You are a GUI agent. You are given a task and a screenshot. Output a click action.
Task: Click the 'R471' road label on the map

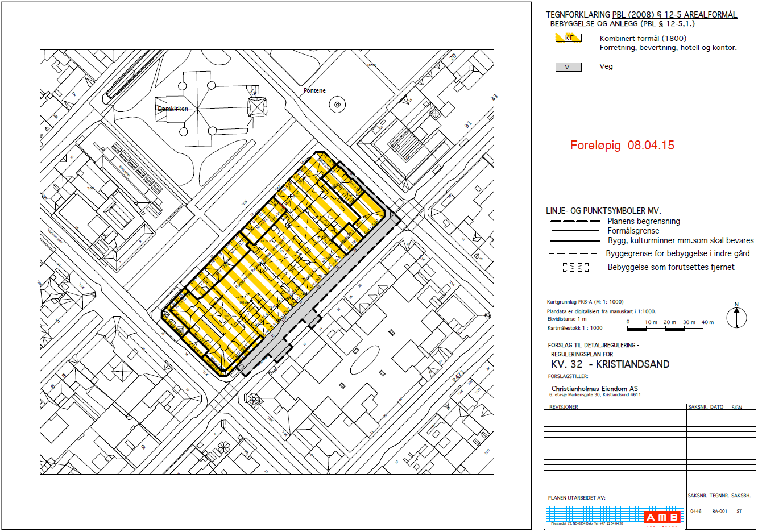(x=458, y=377)
